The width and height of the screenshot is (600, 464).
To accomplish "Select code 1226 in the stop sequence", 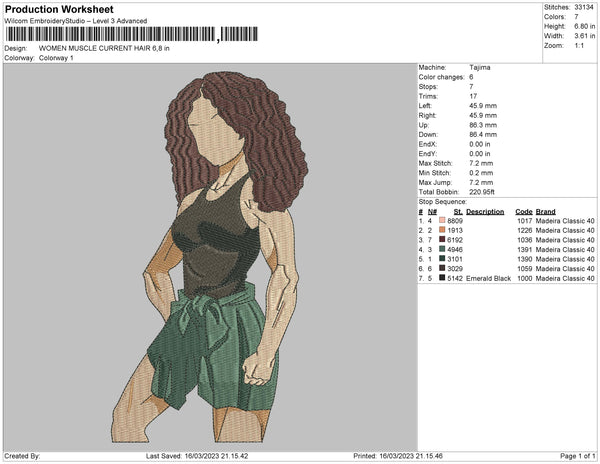I will click(x=525, y=230).
